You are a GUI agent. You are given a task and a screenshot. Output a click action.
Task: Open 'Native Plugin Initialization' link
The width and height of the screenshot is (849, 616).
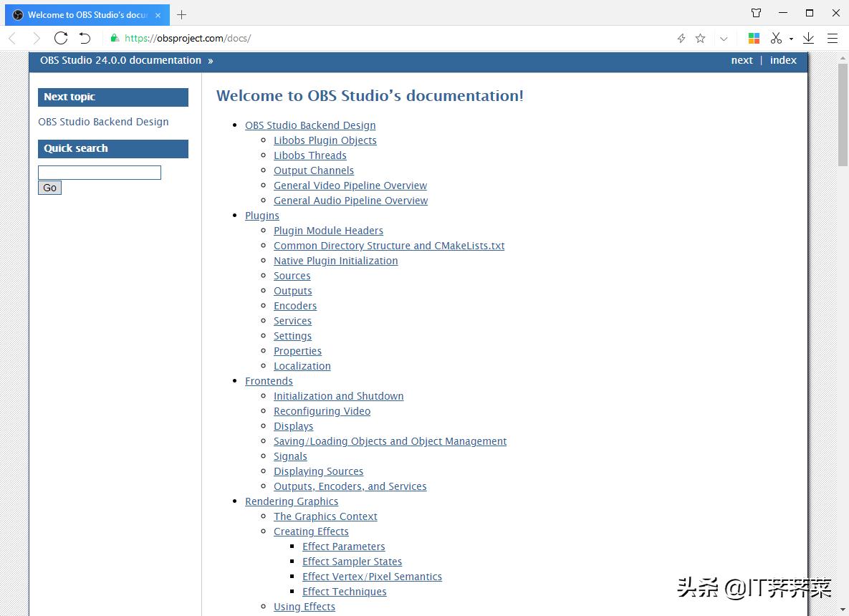[x=336, y=260]
